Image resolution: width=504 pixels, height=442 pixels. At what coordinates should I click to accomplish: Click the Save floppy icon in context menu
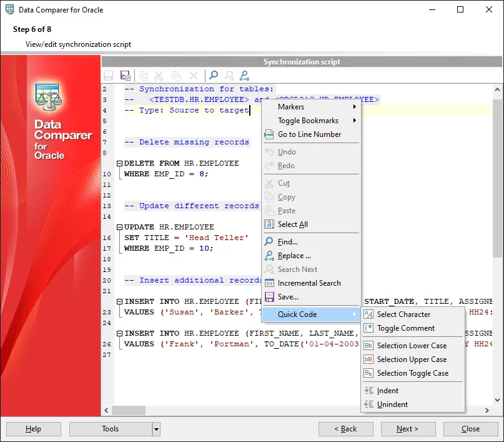[269, 297]
